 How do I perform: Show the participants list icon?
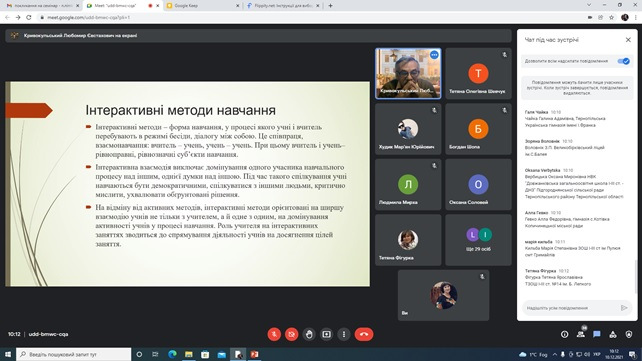coord(581,334)
